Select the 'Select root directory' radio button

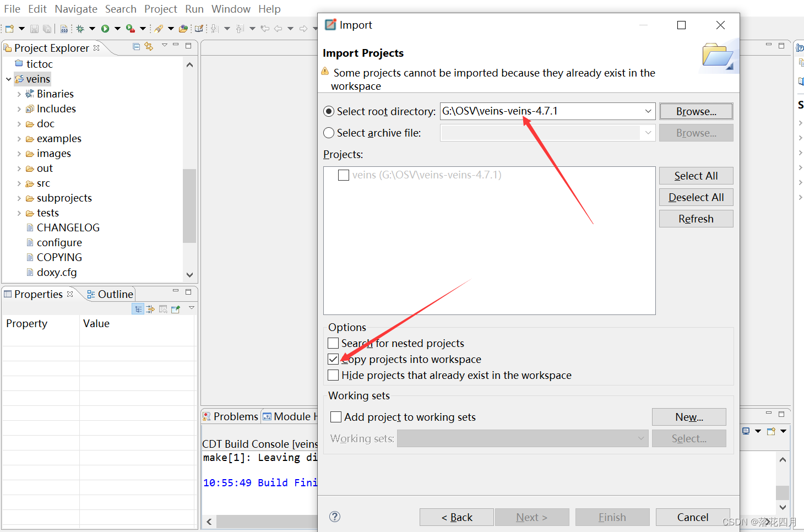click(329, 111)
